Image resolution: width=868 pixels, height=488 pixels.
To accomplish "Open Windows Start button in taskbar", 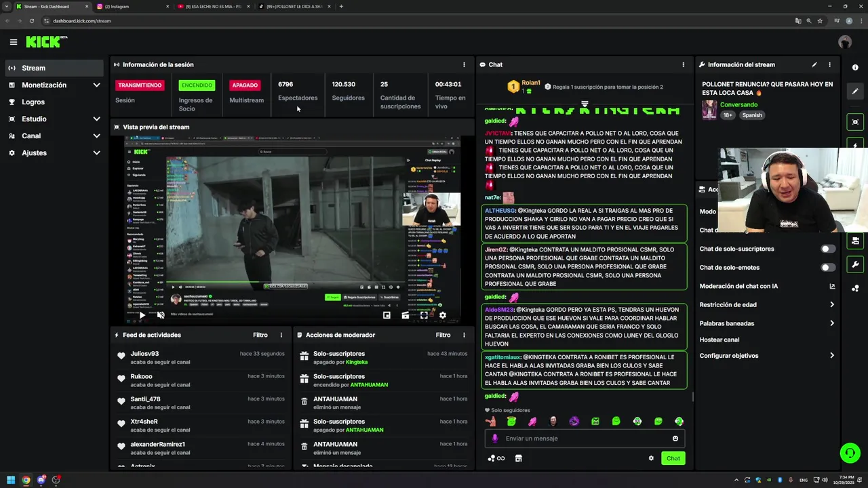I will pyautogui.click(x=11, y=480).
